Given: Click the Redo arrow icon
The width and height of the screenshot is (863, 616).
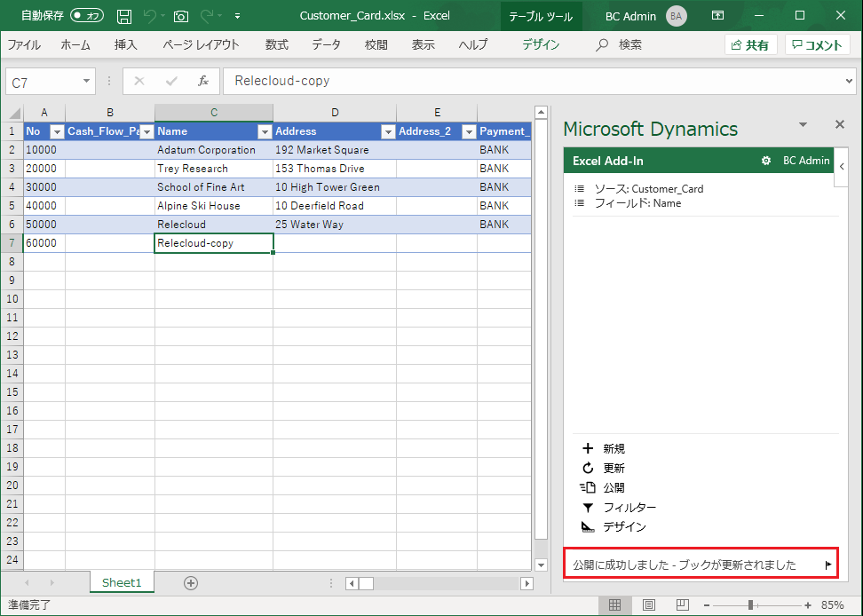Looking at the screenshot, I should point(207,16).
